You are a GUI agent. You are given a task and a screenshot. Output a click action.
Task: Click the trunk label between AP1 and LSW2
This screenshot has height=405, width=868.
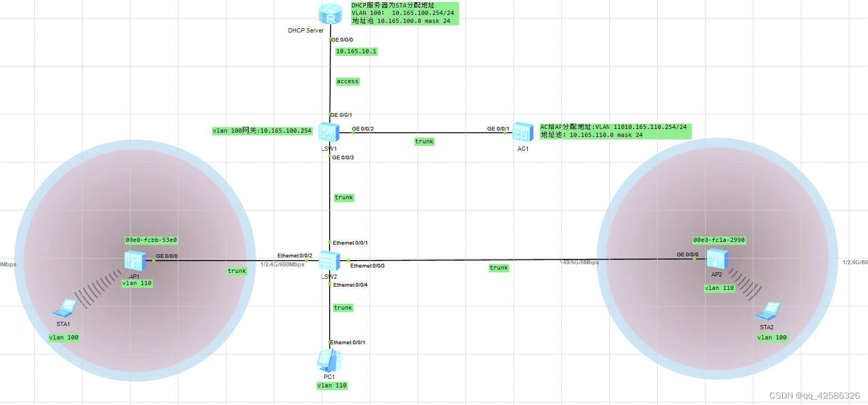237,271
